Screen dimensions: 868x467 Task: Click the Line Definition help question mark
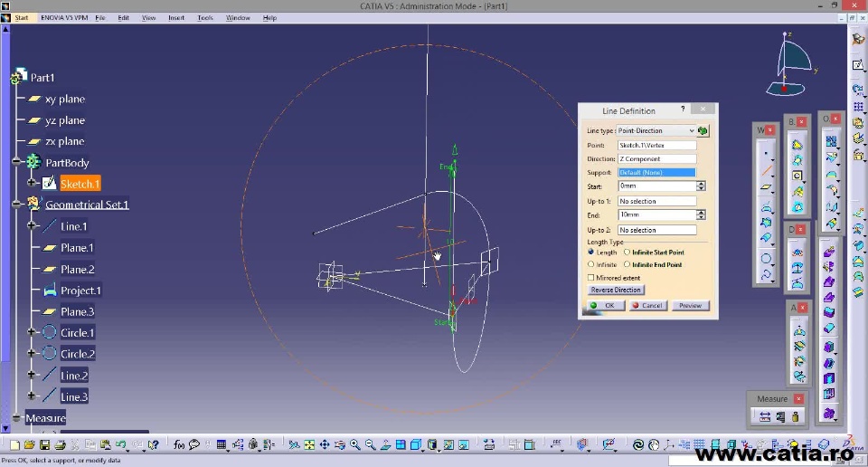pyautogui.click(x=683, y=110)
